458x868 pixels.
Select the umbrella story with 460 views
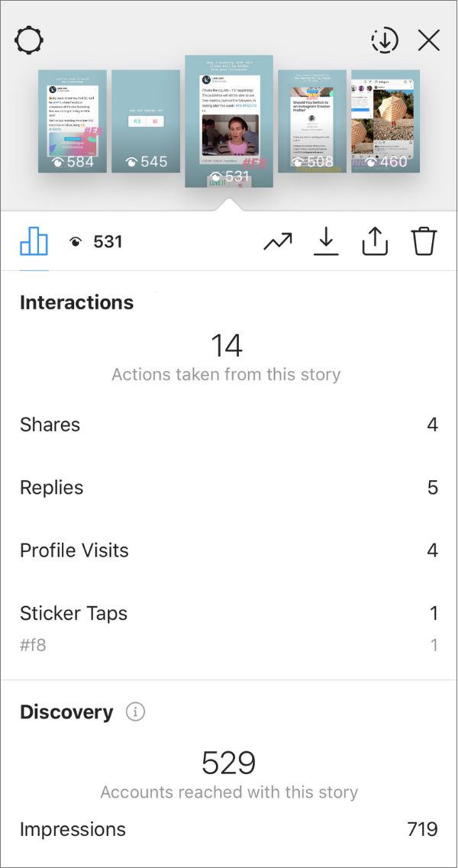coord(385,121)
